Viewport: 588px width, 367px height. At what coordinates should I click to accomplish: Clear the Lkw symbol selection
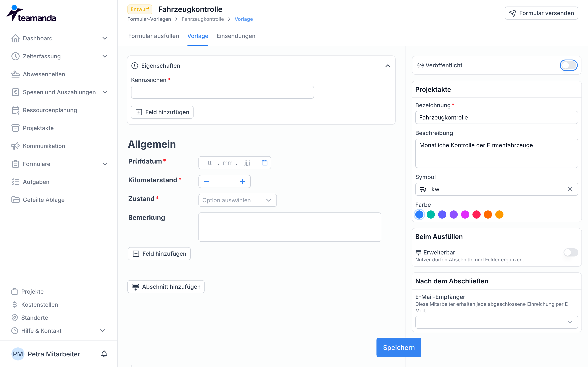pyautogui.click(x=570, y=189)
